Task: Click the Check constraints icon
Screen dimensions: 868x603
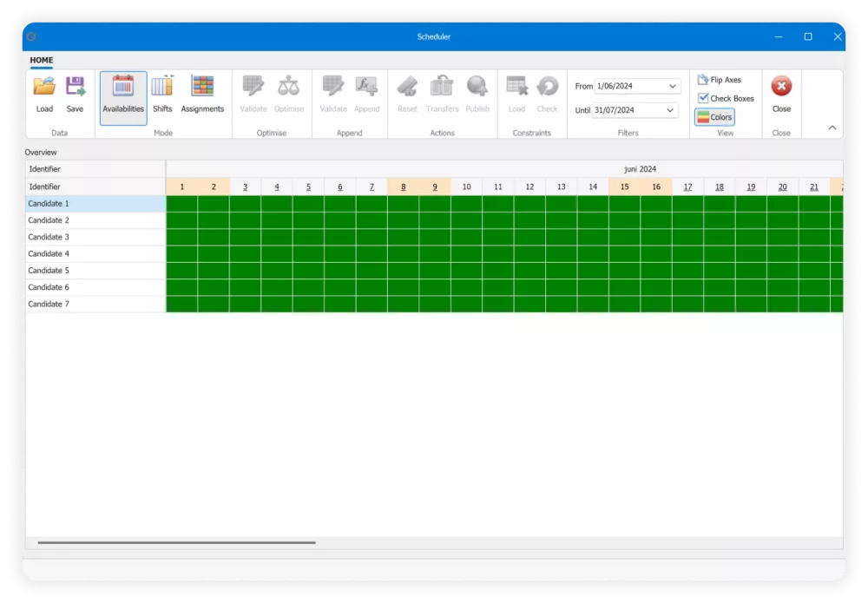Action: pos(548,86)
